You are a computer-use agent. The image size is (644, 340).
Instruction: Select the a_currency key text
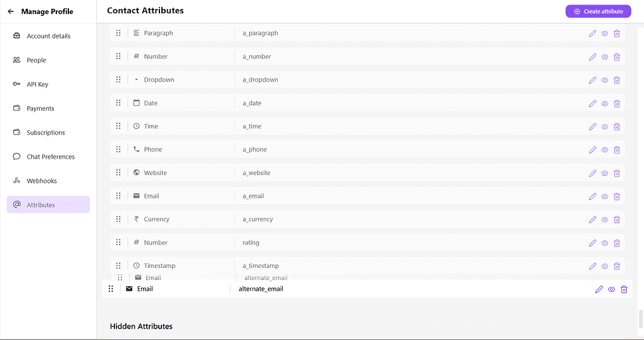click(x=257, y=219)
